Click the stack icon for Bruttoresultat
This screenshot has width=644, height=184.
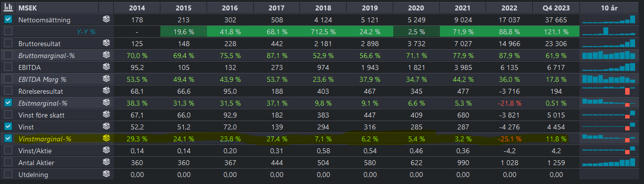point(106,44)
